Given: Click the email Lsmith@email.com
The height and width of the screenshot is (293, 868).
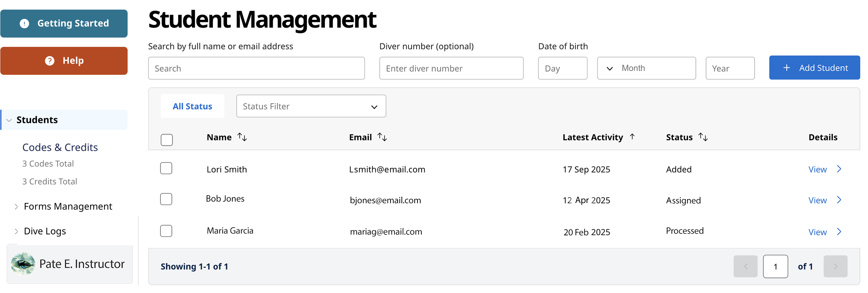Looking at the screenshot, I should (387, 170).
